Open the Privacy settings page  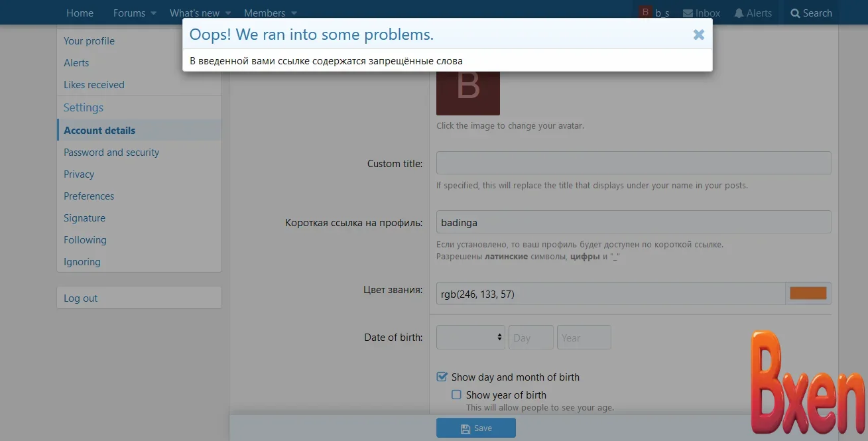(79, 174)
